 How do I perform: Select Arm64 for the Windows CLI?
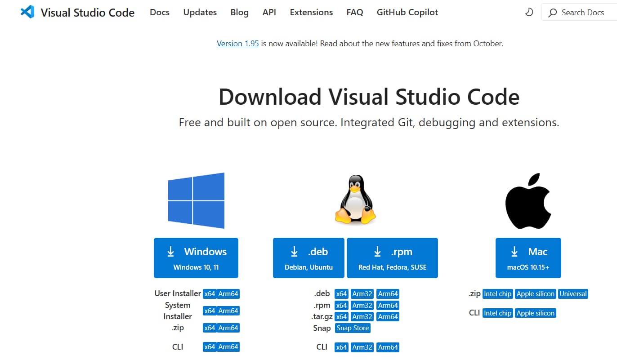coord(228,347)
